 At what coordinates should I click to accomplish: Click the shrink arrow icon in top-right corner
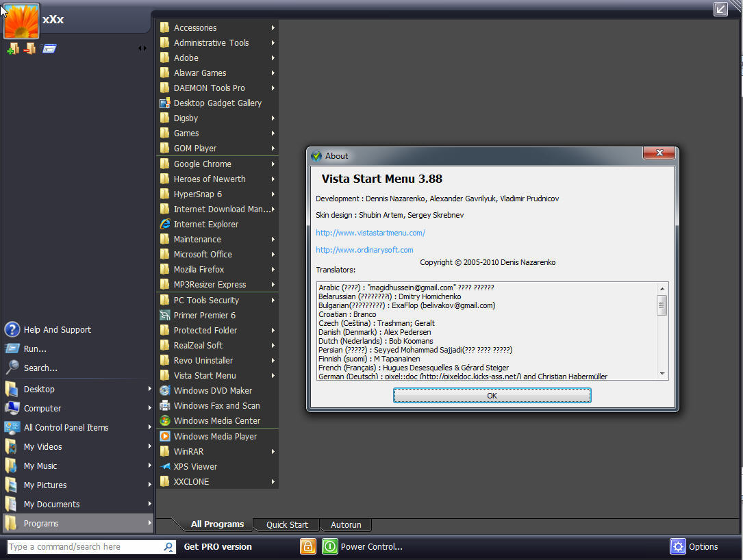[720, 9]
